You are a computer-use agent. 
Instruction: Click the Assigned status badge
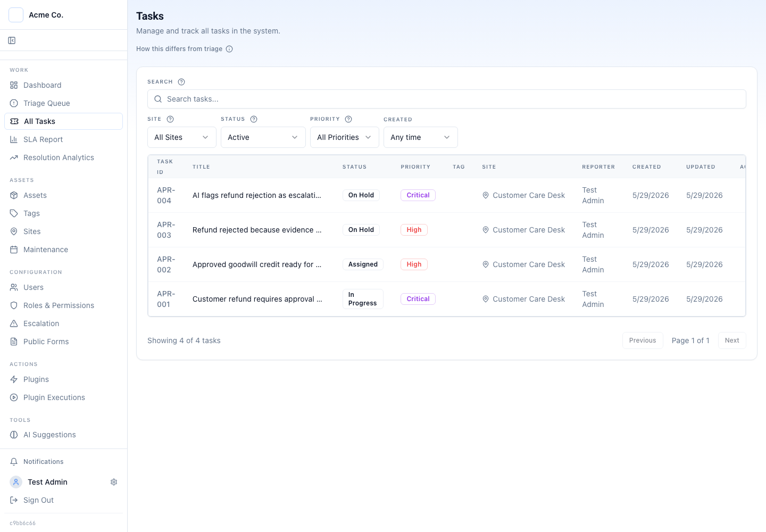tap(363, 264)
